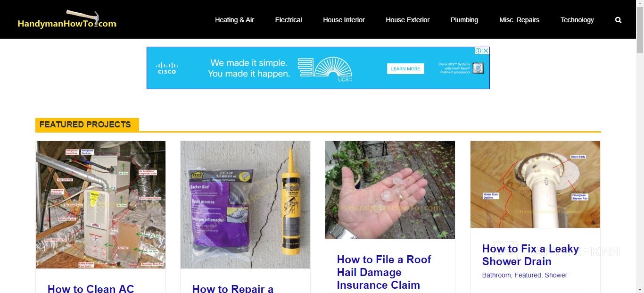Close the Cisco ad with X icon
The height and width of the screenshot is (293, 644).
click(x=486, y=50)
